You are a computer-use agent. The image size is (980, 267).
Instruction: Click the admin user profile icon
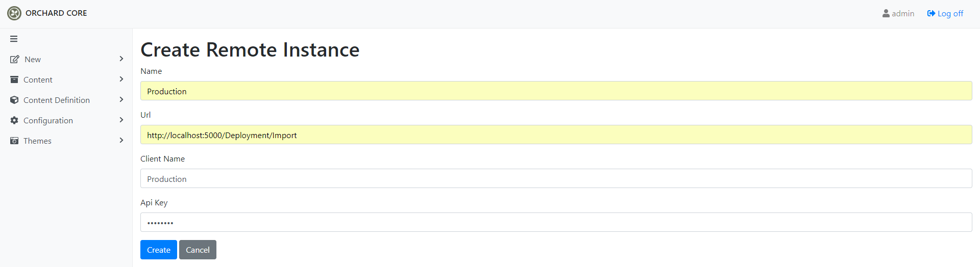pyautogui.click(x=886, y=13)
